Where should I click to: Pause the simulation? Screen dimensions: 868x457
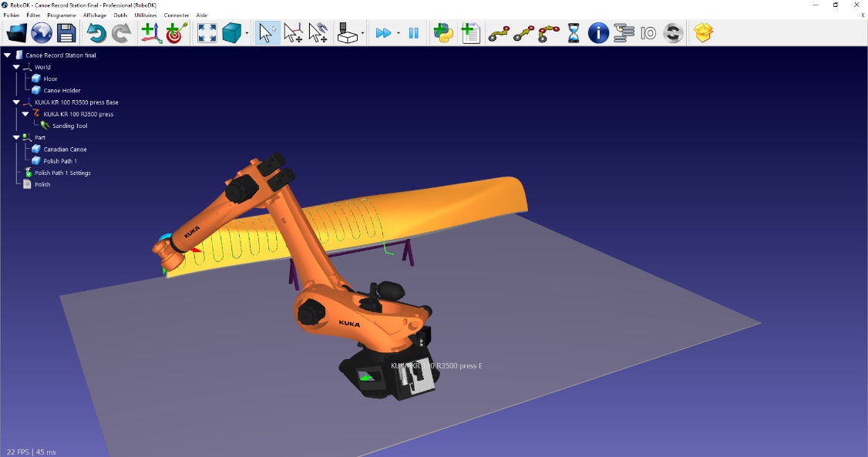(x=413, y=33)
